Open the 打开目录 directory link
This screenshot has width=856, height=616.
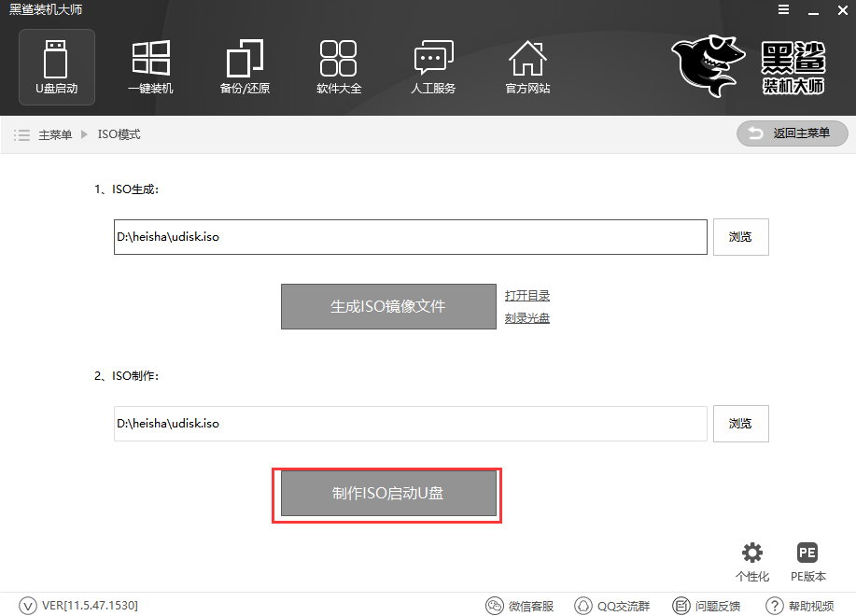pyautogui.click(x=527, y=295)
